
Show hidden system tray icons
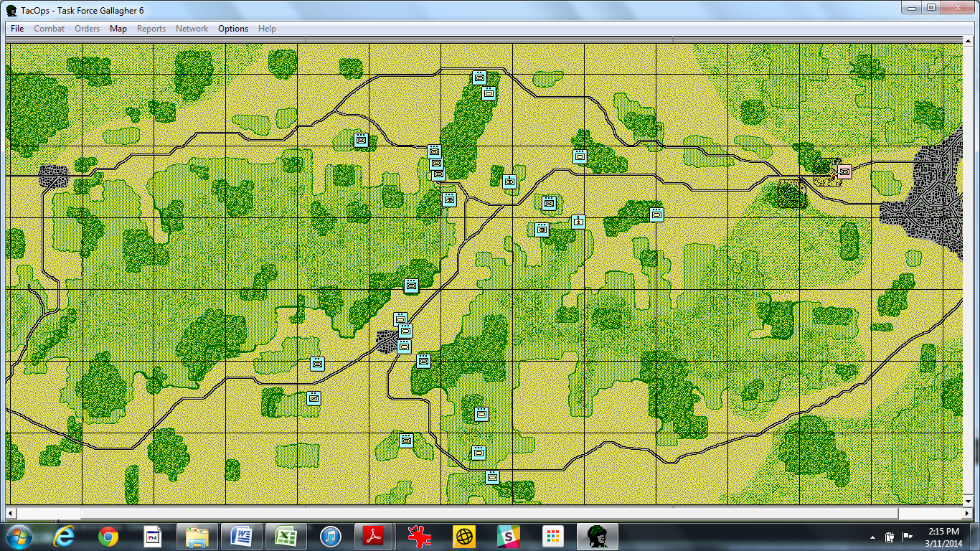point(873,537)
